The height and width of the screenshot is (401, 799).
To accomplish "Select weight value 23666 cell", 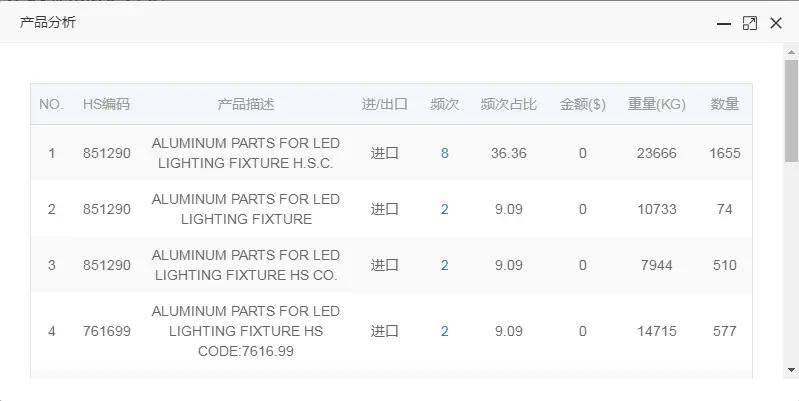I will coord(656,153).
